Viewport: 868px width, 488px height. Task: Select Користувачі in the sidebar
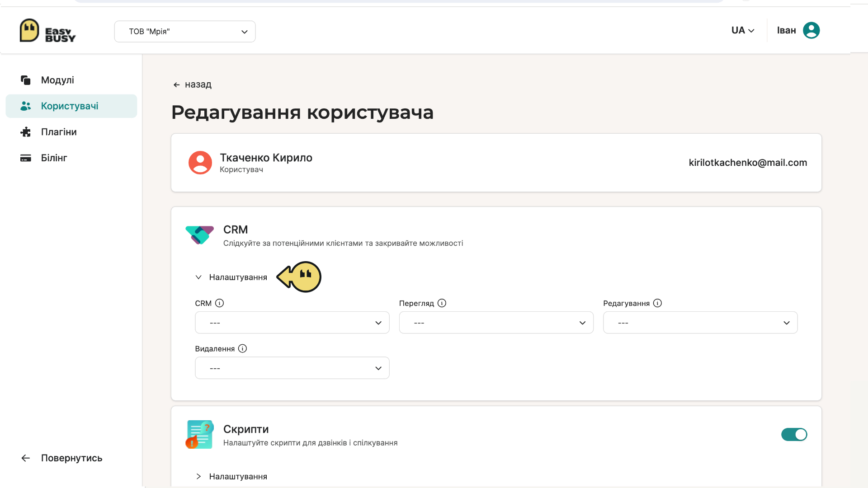point(71,106)
